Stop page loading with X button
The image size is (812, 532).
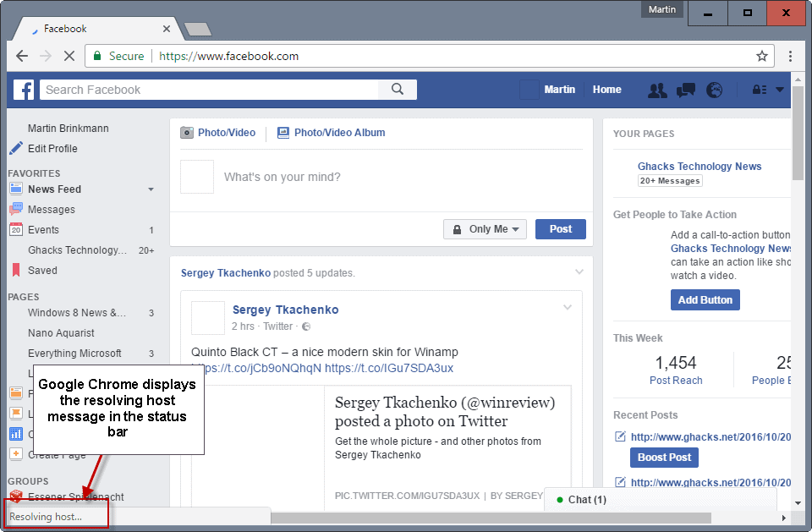pyautogui.click(x=69, y=57)
